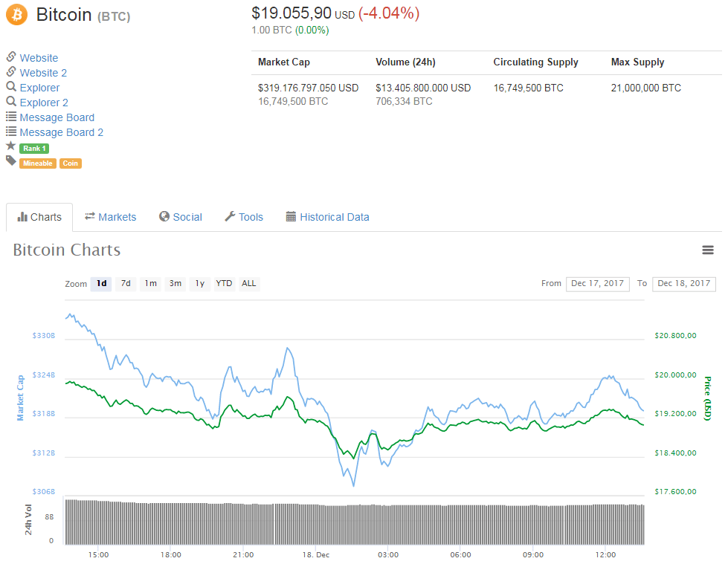The height and width of the screenshot is (564, 728).
Task: Open the Website link
Action: [39, 58]
